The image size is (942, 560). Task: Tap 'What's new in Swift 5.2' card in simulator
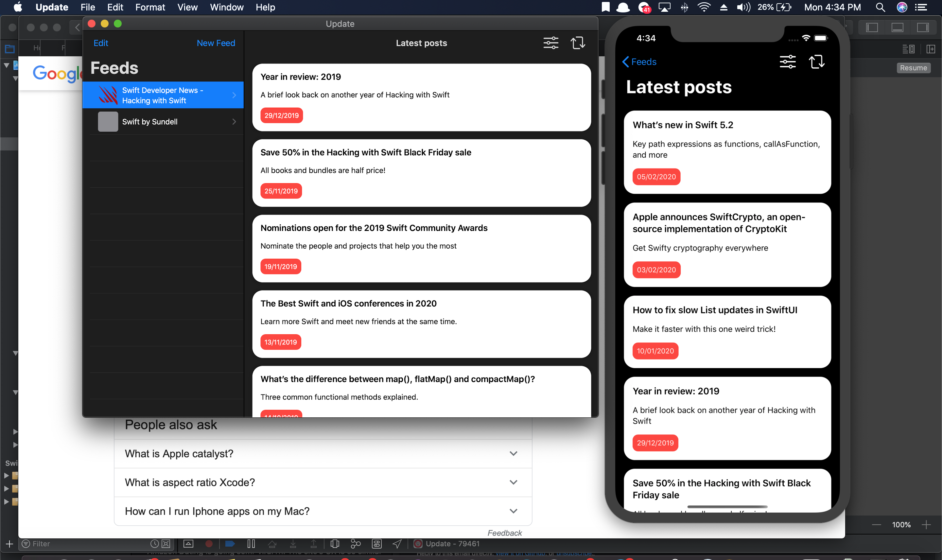[727, 152]
